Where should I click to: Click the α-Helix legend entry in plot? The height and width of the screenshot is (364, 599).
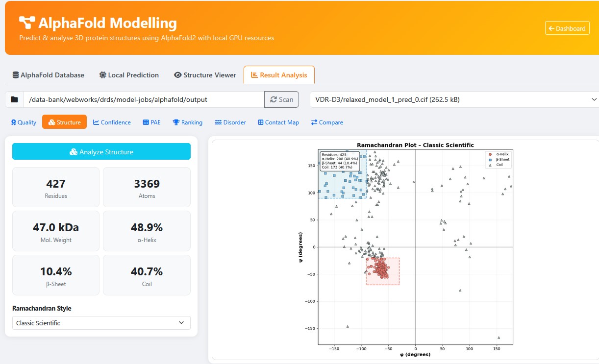click(x=499, y=154)
